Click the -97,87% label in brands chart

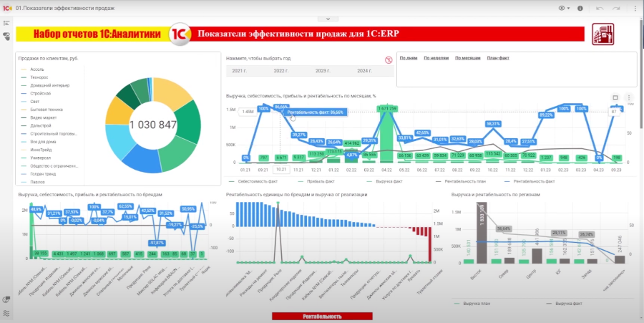click(157, 243)
